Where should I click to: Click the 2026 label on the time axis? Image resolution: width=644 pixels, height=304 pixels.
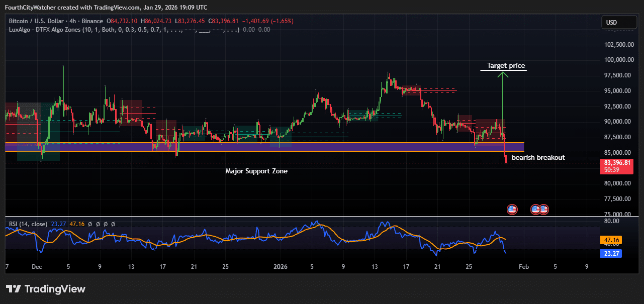pyautogui.click(x=281, y=267)
